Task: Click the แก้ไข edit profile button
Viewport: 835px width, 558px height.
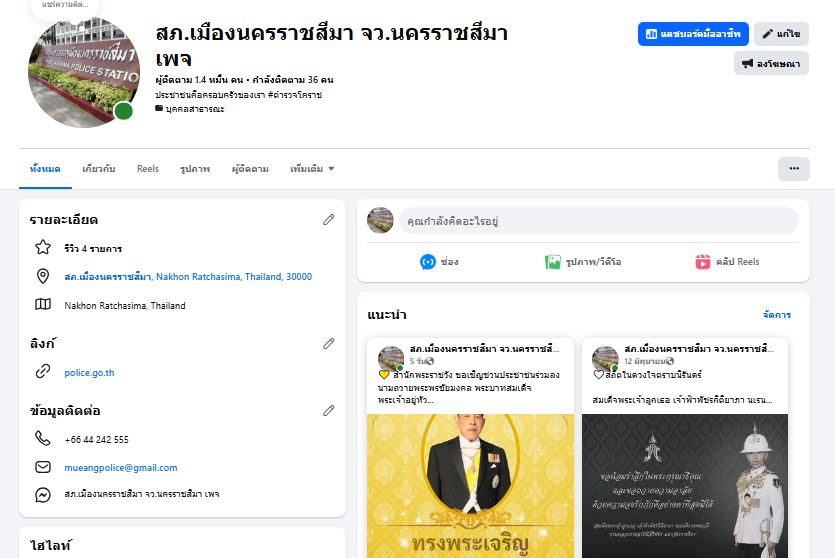Action: 781,34
